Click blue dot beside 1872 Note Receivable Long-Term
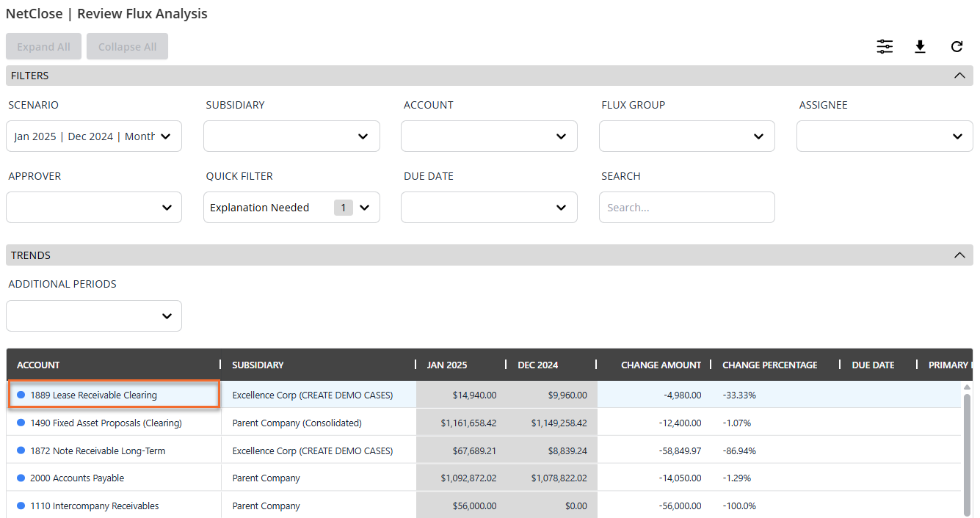The width and height of the screenshot is (980, 518). 21,450
